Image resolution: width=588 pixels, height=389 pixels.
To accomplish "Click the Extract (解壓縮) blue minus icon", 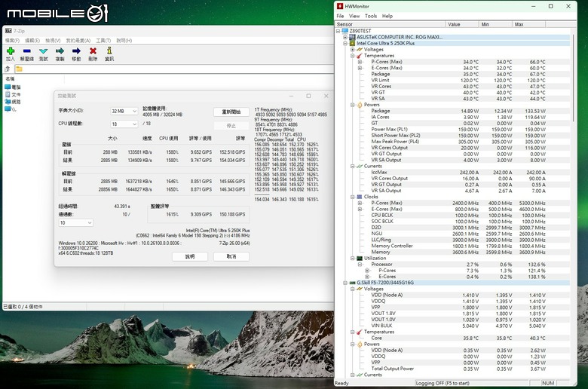I will 26,51.
